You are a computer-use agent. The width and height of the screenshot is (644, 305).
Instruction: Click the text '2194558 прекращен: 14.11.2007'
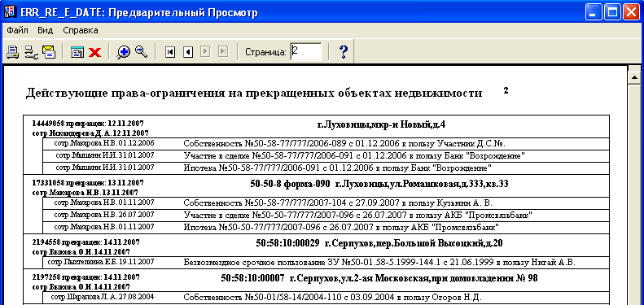click(x=85, y=242)
